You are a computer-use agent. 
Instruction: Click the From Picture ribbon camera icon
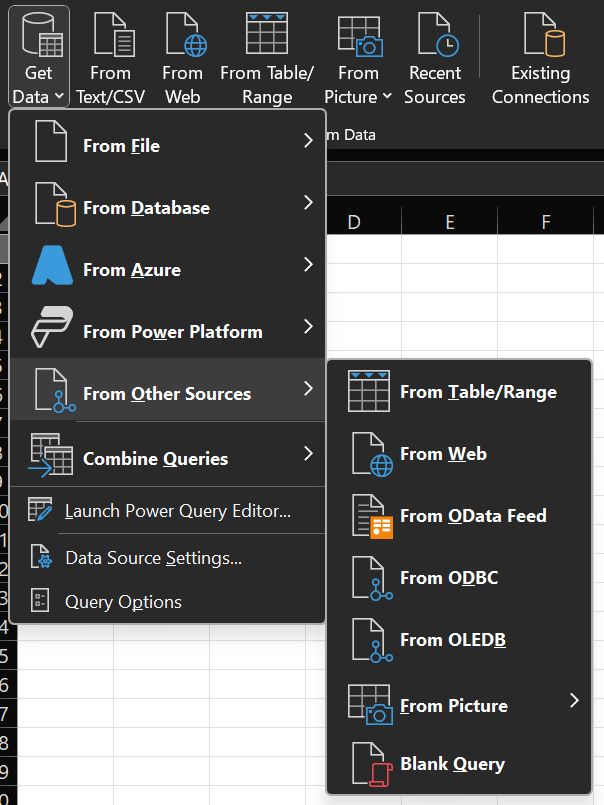pyautogui.click(x=360, y=36)
